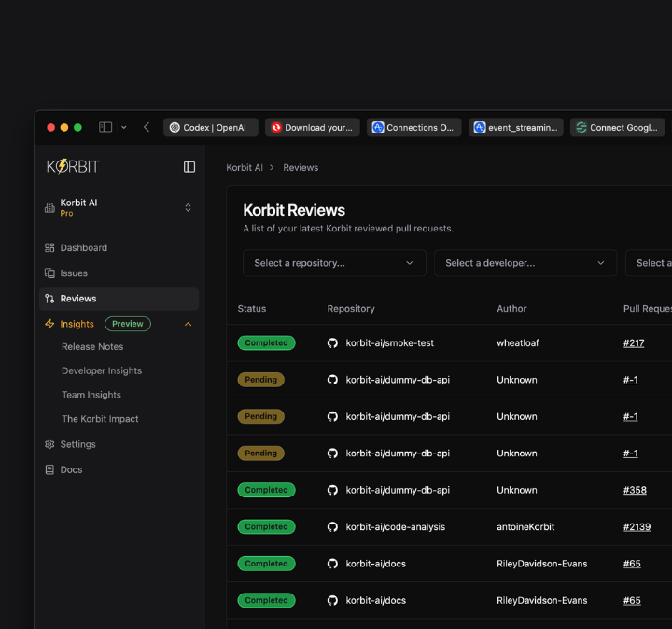Screen dimensions: 672x629
Task: Switch to the event_streamin... tab
Action: [x=515, y=127]
